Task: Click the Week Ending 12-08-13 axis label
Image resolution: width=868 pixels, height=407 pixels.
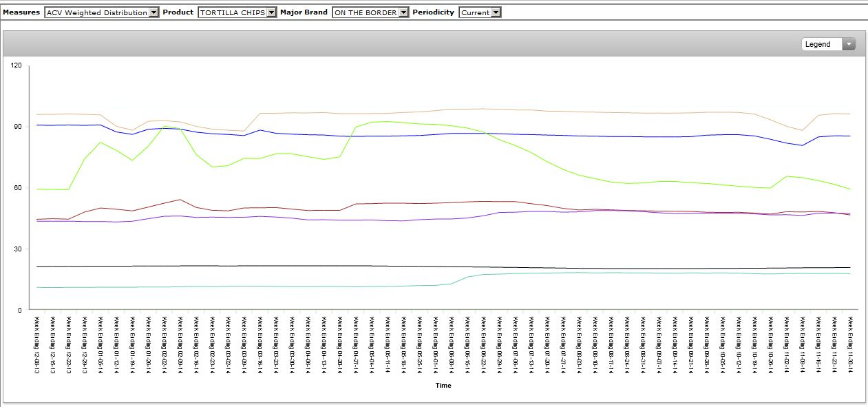Action: 37,344
